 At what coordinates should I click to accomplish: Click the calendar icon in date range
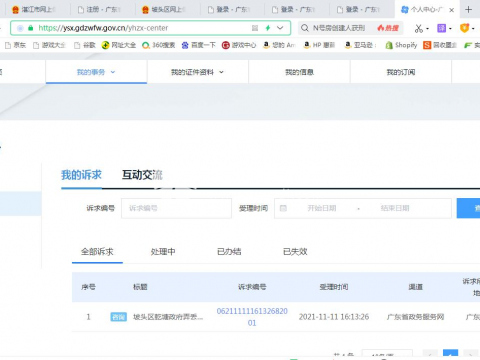click(x=283, y=208)
